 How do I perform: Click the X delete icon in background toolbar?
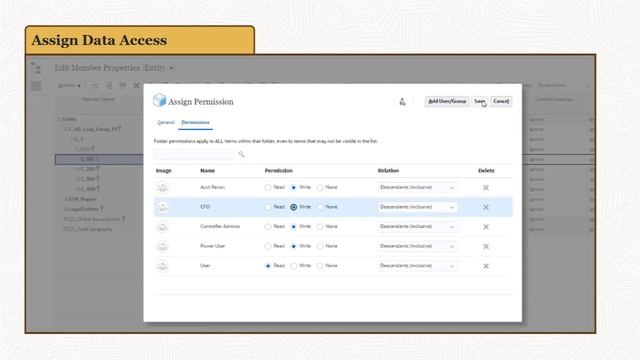pos(136,86)
